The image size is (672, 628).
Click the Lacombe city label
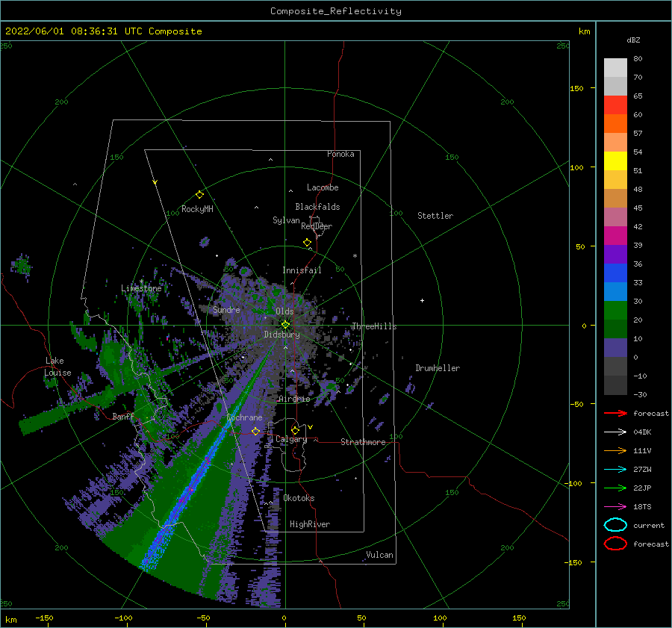point(323,187)
